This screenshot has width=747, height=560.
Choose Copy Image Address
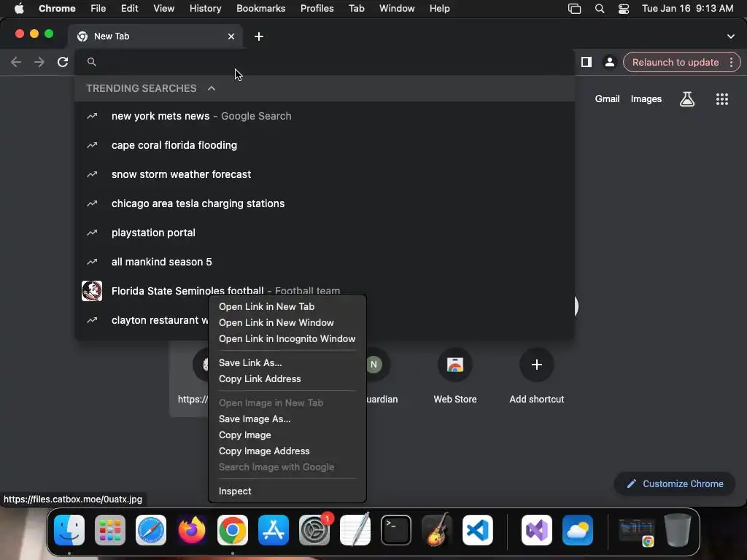coord(287,451)
